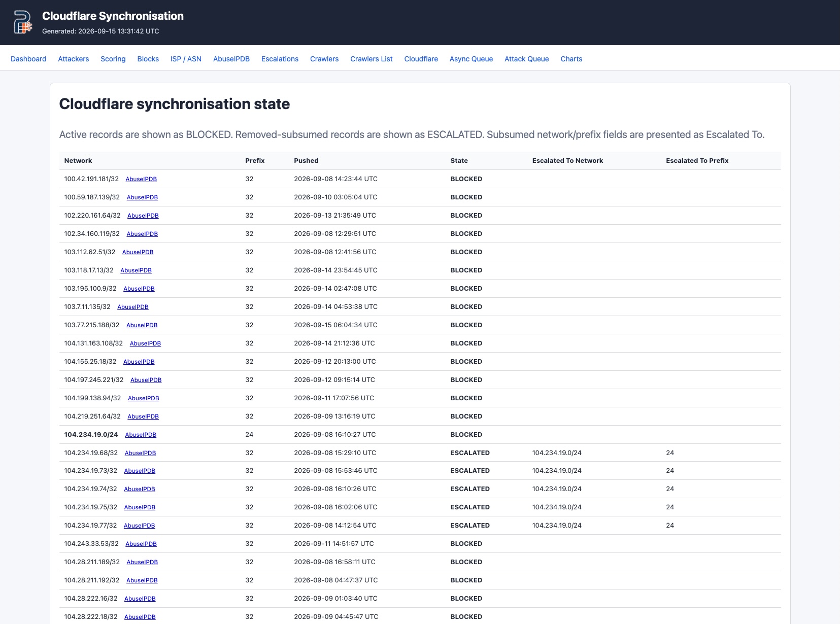Open the Scoring nav item
The image size is (840, 624).
click(113, 59)
